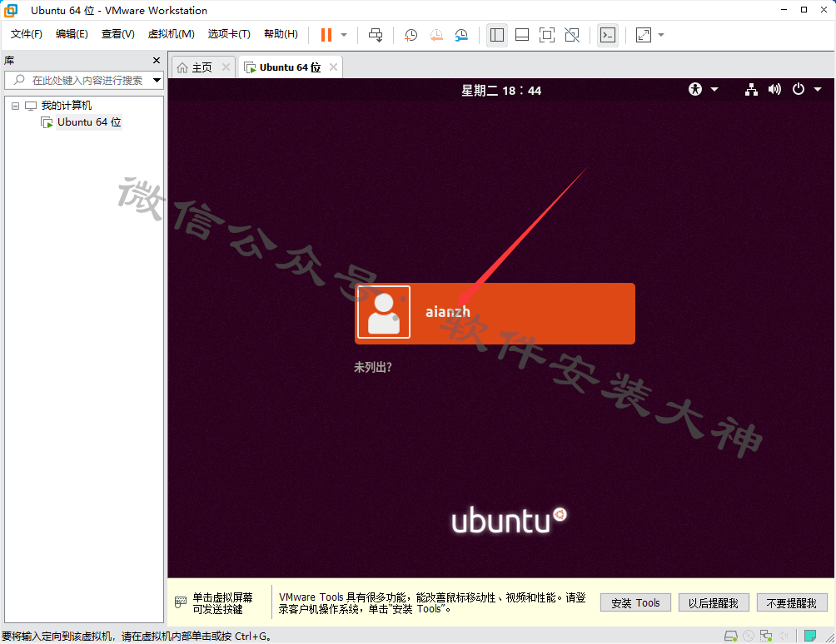836x644 pixels.
Task: Click the aianzh user avatar
Action: pyautogui.click(x=384, y=312)
